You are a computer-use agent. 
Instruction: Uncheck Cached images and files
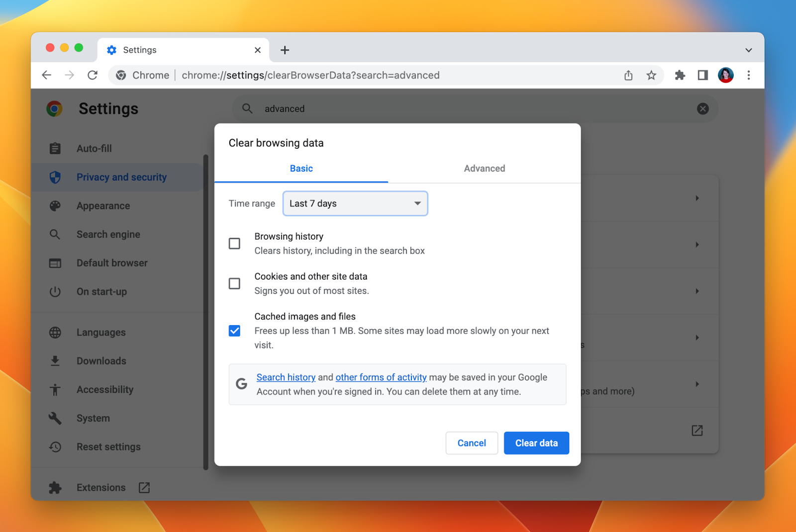tap(234, 330)
